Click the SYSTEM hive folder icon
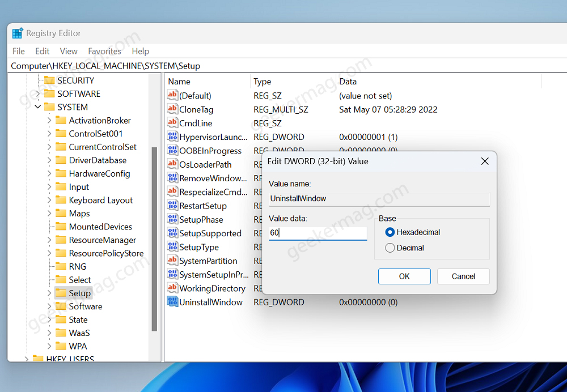Image resolution: width=567 pixels, height=392 pixels. coord(49,107)
